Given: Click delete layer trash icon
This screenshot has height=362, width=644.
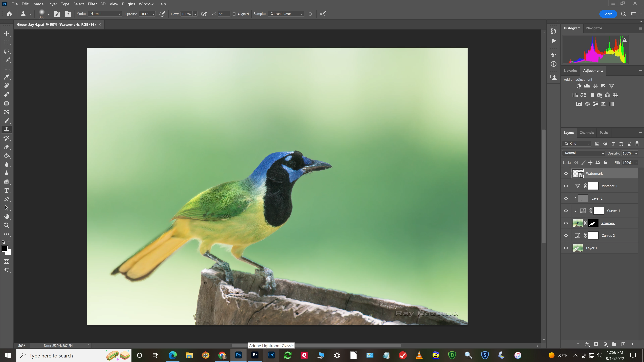Looking at the screenshot, I should pos(632,344).
